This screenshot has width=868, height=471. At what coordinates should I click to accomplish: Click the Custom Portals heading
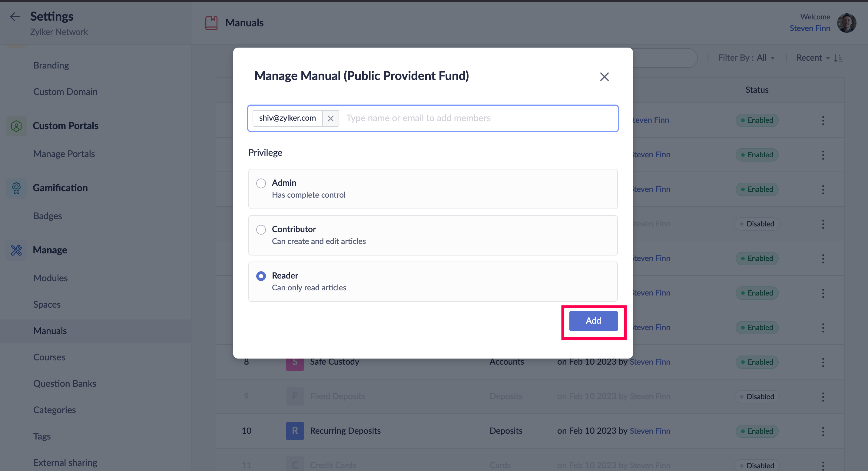(65, 126)
